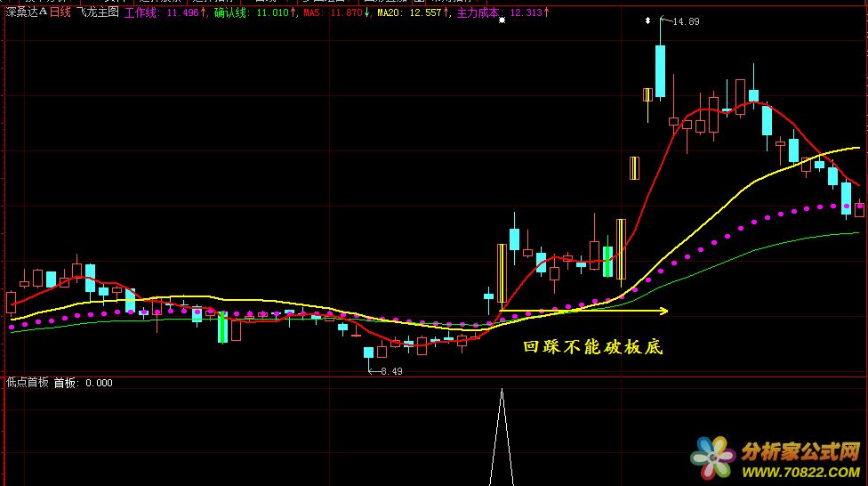Select the cyan candle at the 8.49 low

click(369, 352)
